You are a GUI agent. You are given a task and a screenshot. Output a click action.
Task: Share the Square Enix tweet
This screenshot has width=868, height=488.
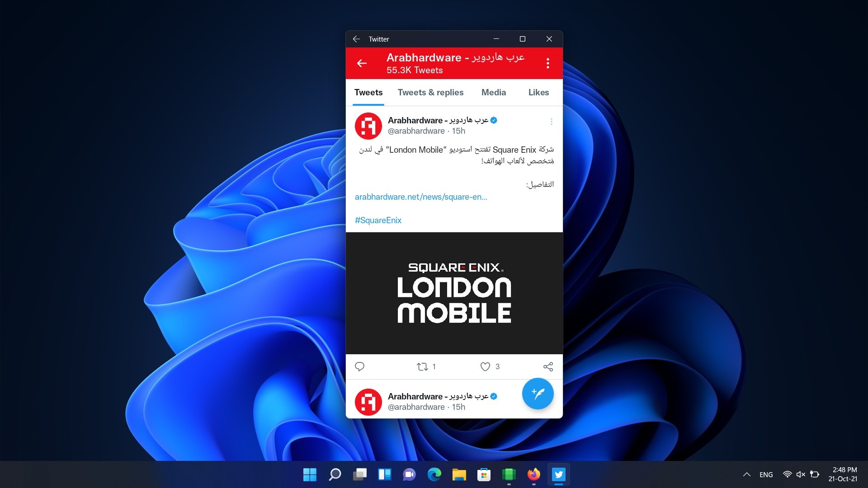pos(548,366)
